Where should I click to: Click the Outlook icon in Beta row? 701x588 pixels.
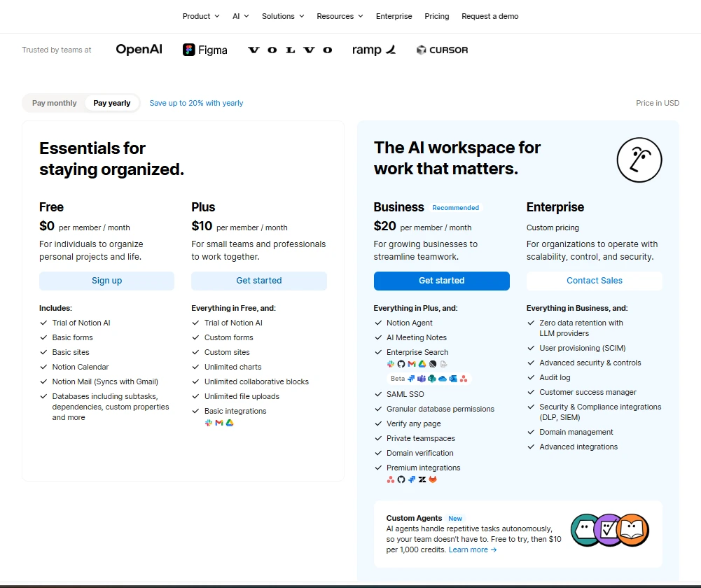click(x=453, y=379)
